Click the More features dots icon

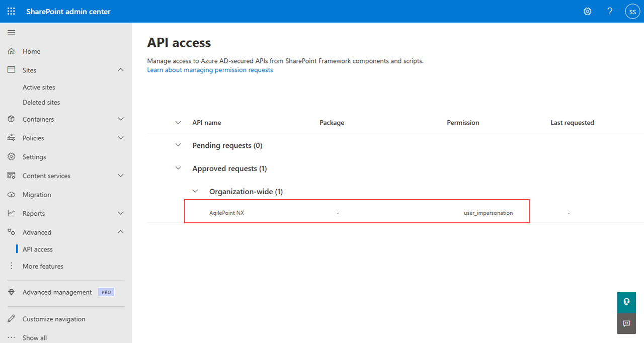(x=11, y=266)
